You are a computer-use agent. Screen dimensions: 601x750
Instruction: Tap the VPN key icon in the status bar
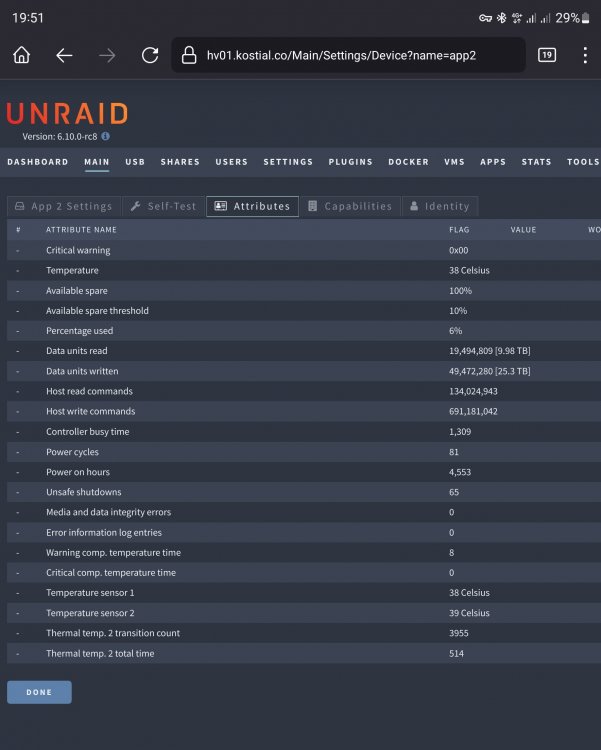485,18
